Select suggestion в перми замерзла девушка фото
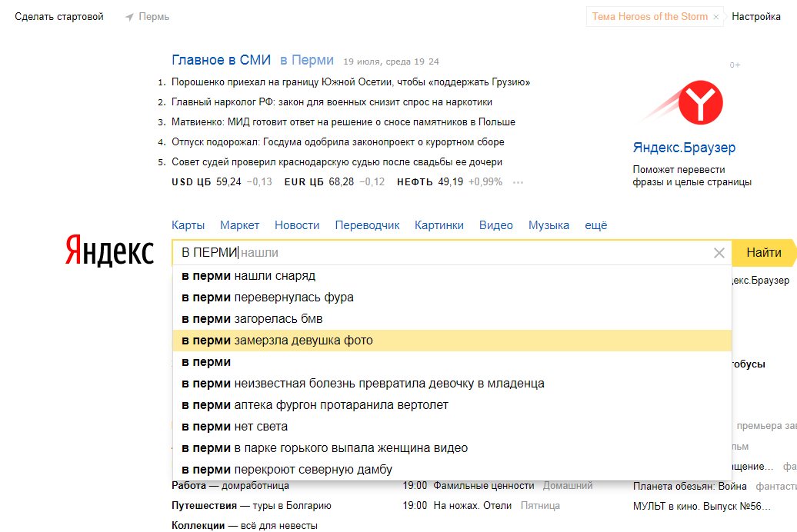 coord(452,341)
